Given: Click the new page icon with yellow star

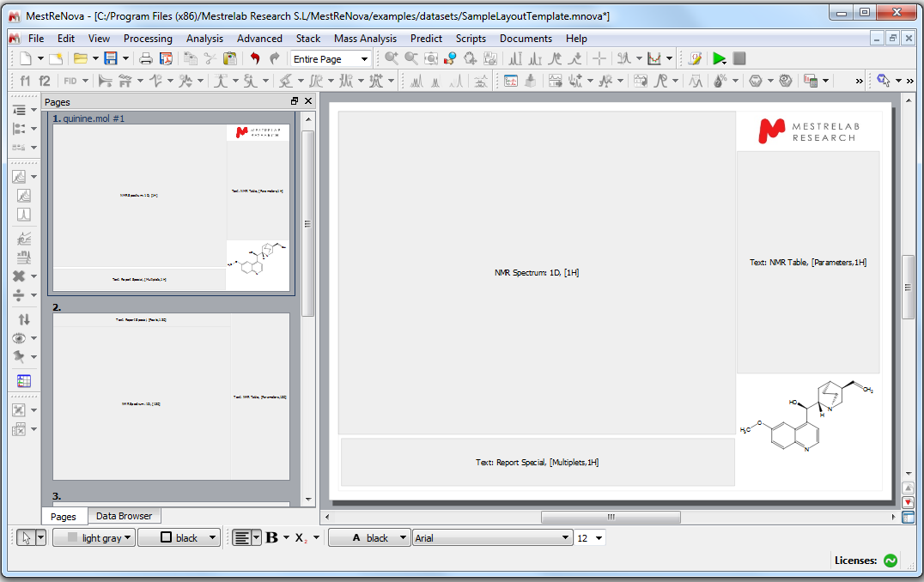Looking at the screenshot, I should click(x=56, y=58).
